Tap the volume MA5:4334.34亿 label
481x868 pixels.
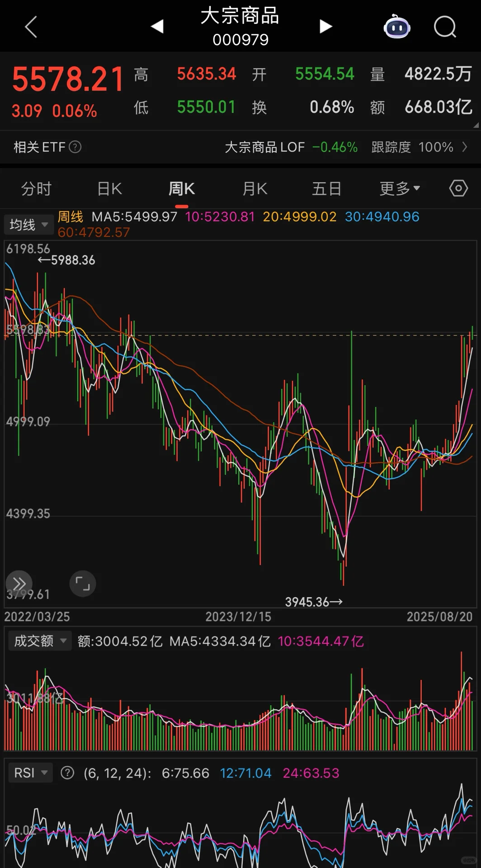(x=220, y=641)
